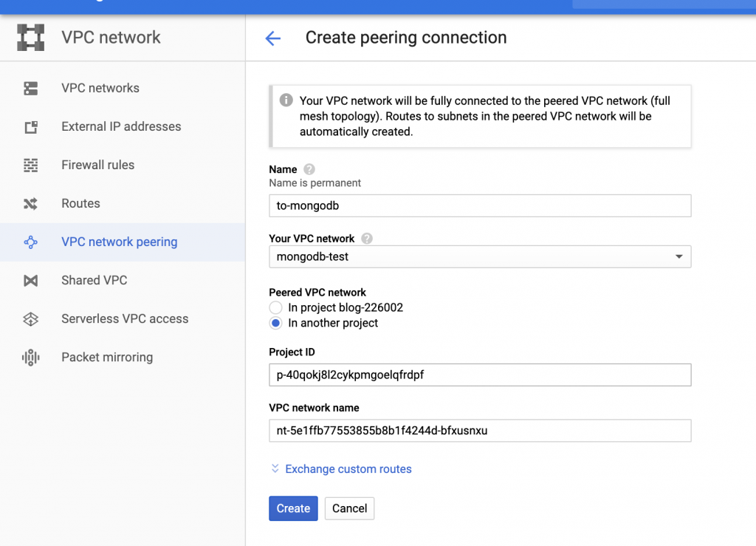Click the Routes crossing-arrows icon
The image size is (756, 546).
31,203
